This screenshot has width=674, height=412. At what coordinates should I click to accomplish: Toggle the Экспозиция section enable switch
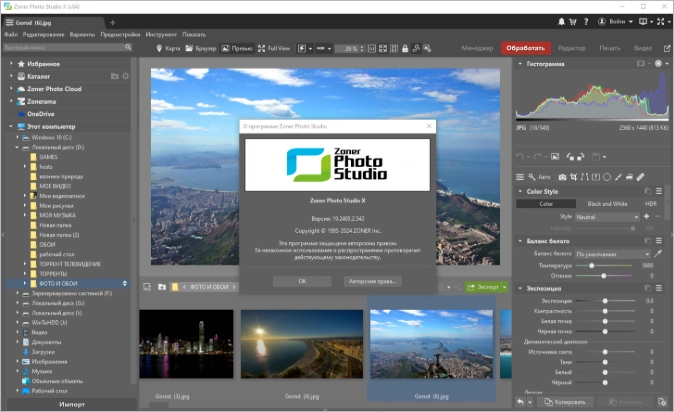(647, 288)
